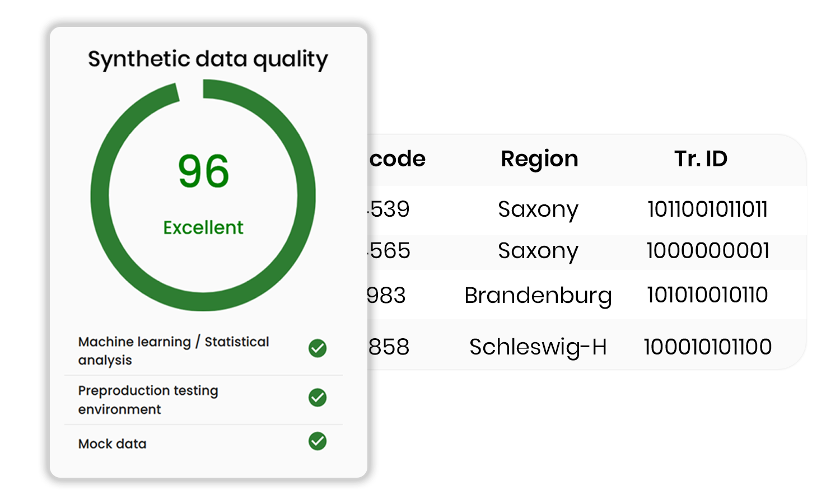Sort by the Tr. ID column header
Image resolution: width=840 pixels, height=504 pixels.
(x=701, y=159)
